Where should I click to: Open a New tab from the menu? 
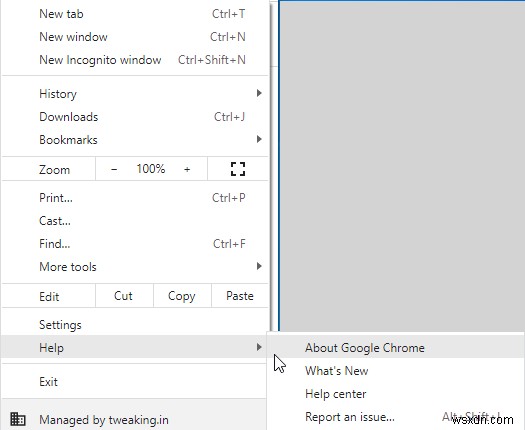pyautogui.click(x=135, y=14)
